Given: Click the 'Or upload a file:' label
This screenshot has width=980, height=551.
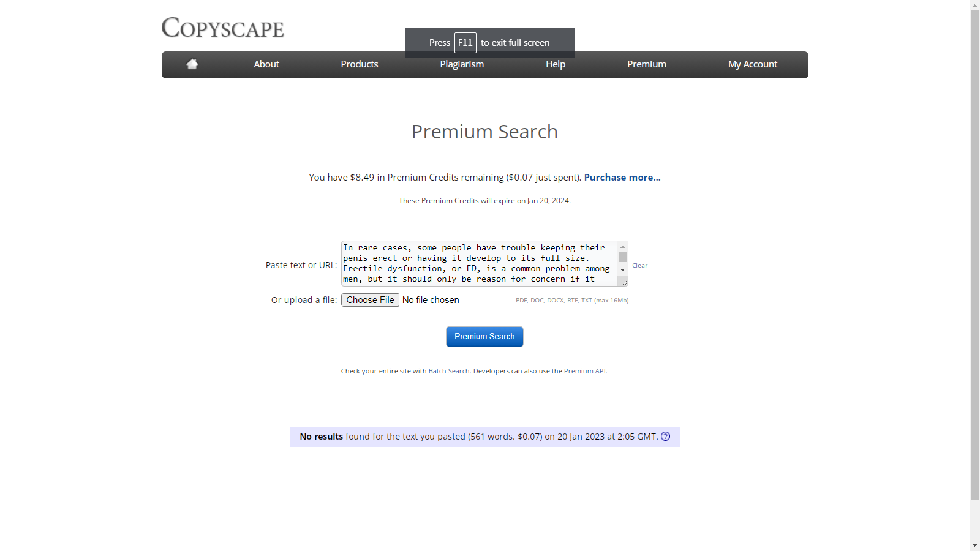Looking at the screenshot, I should pos(304,300).
